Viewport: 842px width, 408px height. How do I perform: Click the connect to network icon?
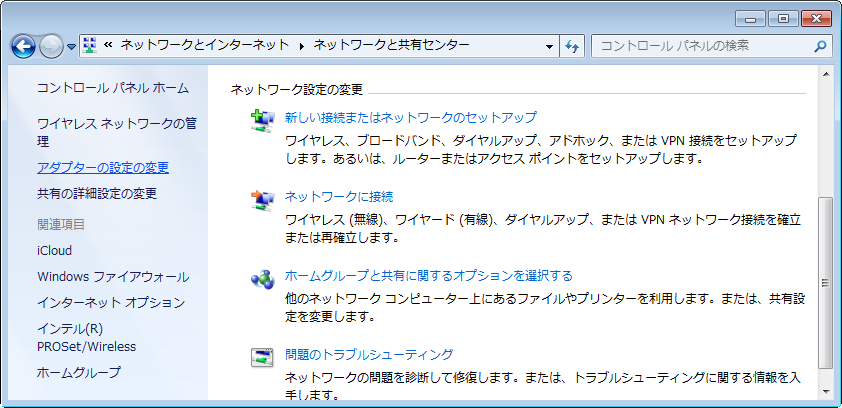coord(263,200)
